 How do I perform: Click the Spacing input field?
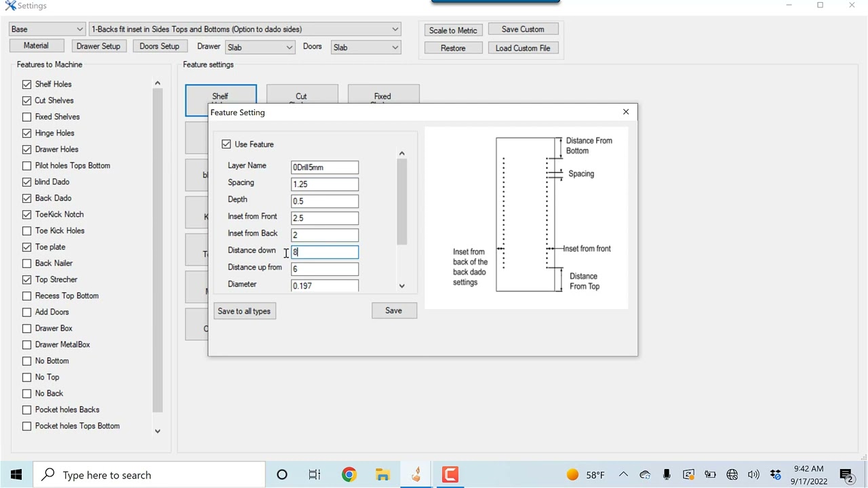click(325, 184)
